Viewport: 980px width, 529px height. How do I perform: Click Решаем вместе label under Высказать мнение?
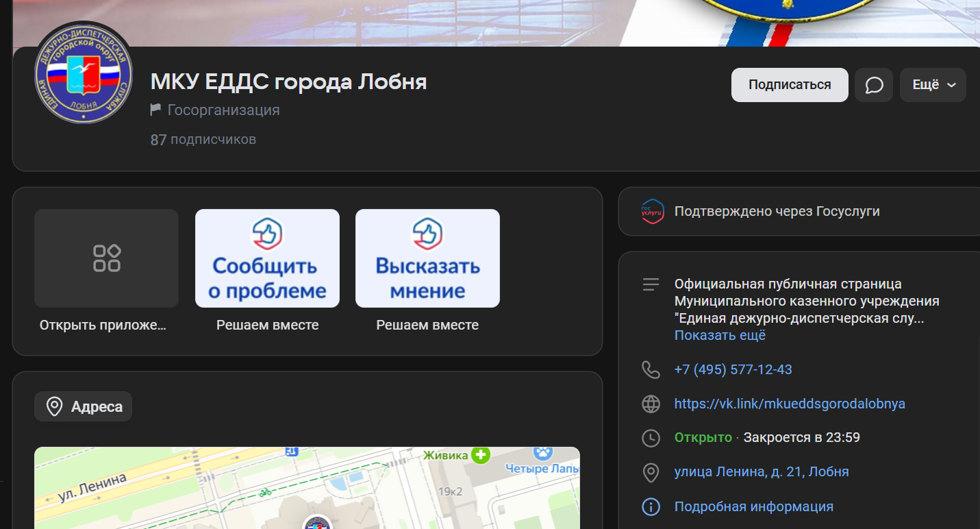click(427, 325)
